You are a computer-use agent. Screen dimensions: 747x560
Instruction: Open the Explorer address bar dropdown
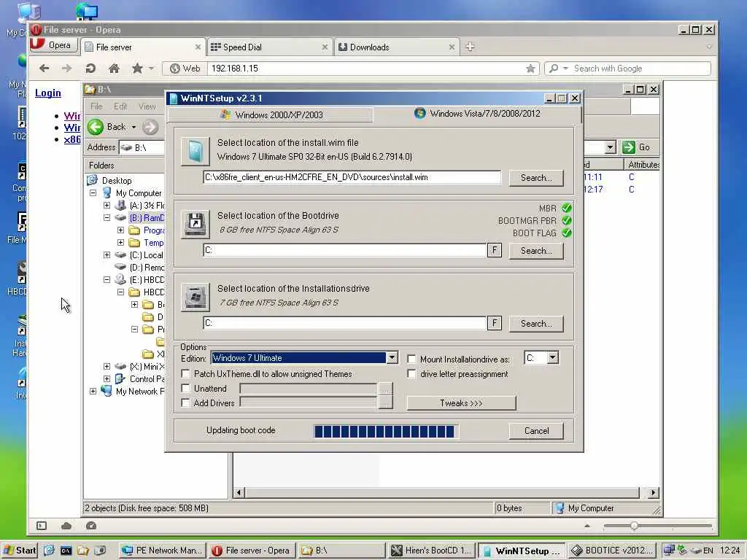coord(611,147)
